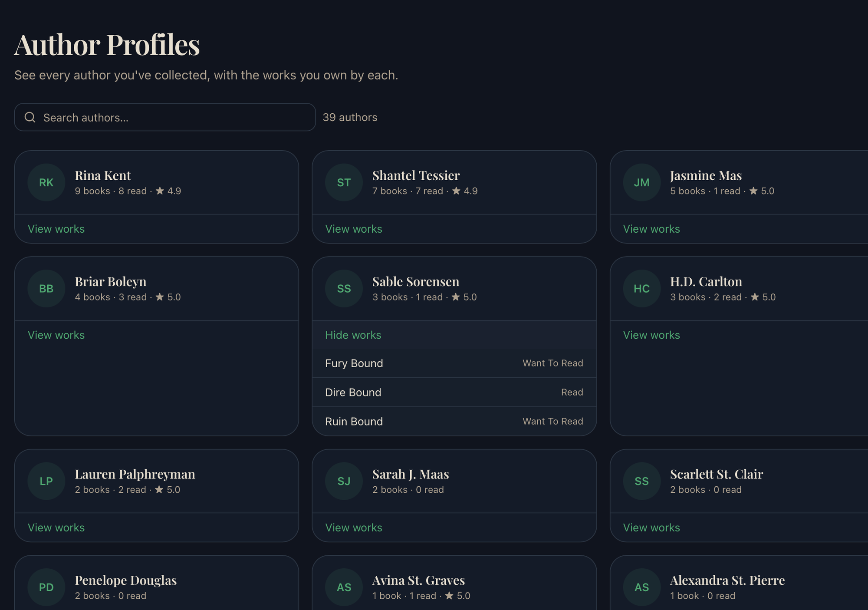Image resolution: width=868 pixels, height=610 pixels.
Task: Expand Shantel Tessier's works list
Action: coord(354,229)
